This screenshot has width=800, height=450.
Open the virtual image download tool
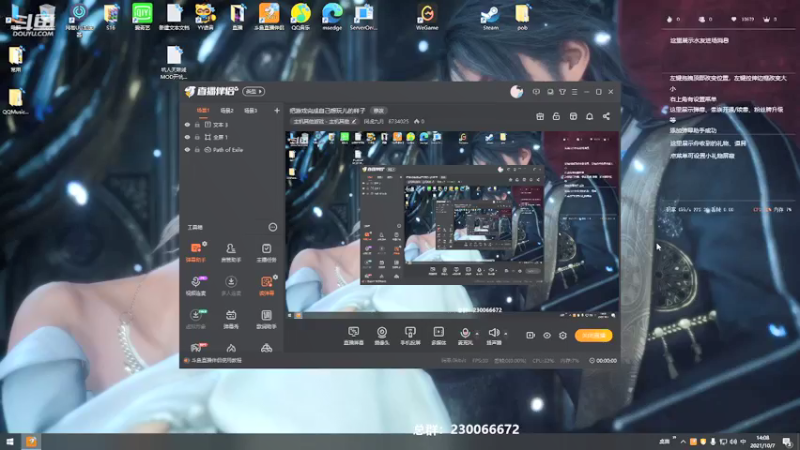196,319
